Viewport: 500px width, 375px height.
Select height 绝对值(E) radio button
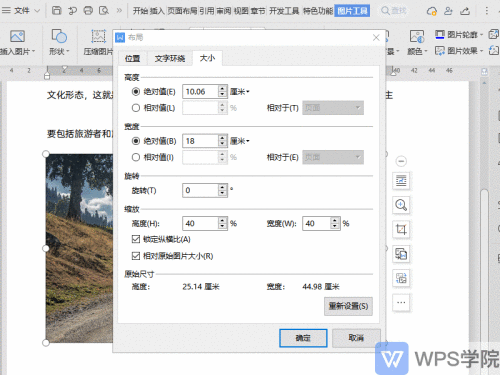click(136, 91)
